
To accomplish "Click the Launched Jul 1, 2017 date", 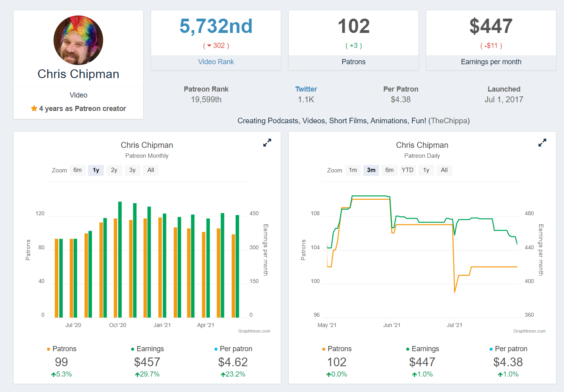I will (504, 99).
